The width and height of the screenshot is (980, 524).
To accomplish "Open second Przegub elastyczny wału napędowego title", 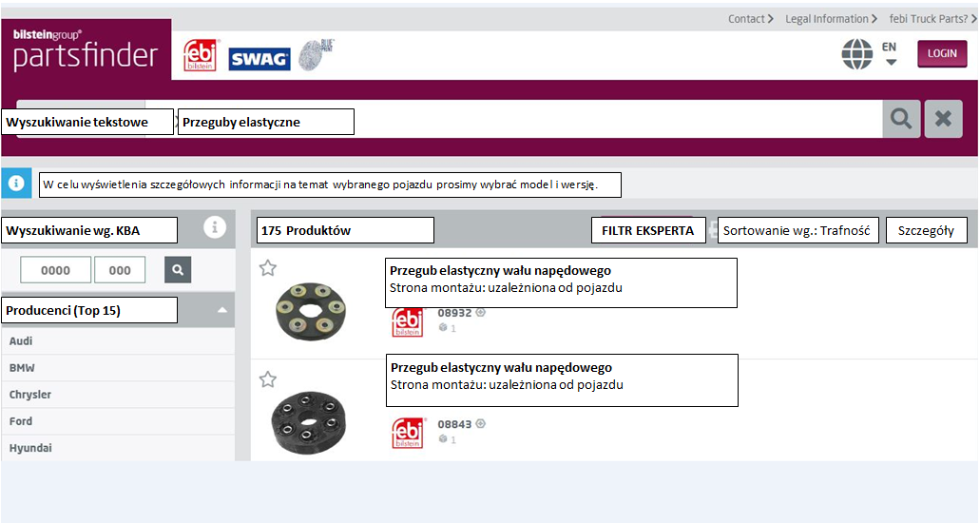I will [x=501, y=368].
